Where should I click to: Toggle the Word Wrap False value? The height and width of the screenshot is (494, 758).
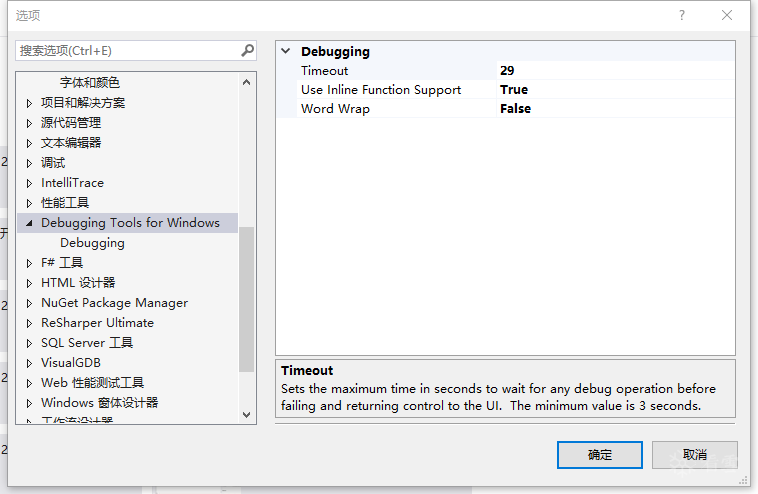point(614,109)
